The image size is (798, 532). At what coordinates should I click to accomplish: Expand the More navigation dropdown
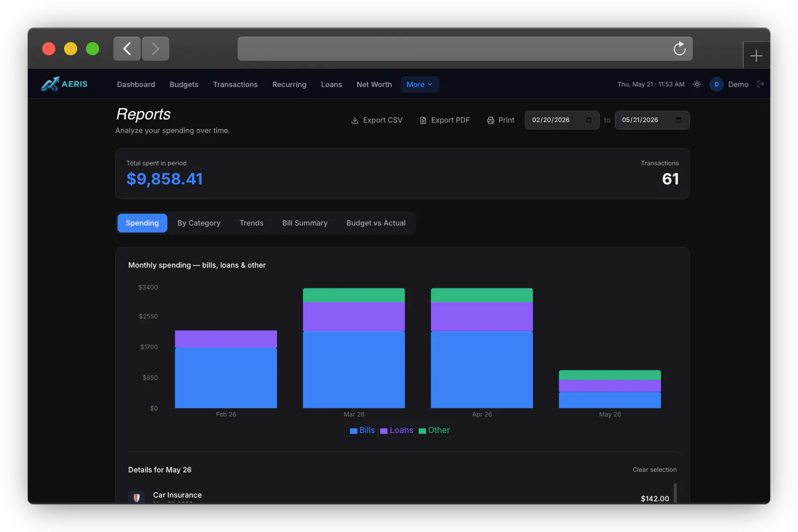click(420, 84)
